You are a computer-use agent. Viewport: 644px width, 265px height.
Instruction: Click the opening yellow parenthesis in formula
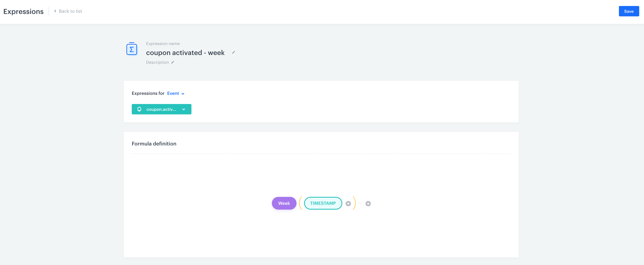click(x=301, y=203)
